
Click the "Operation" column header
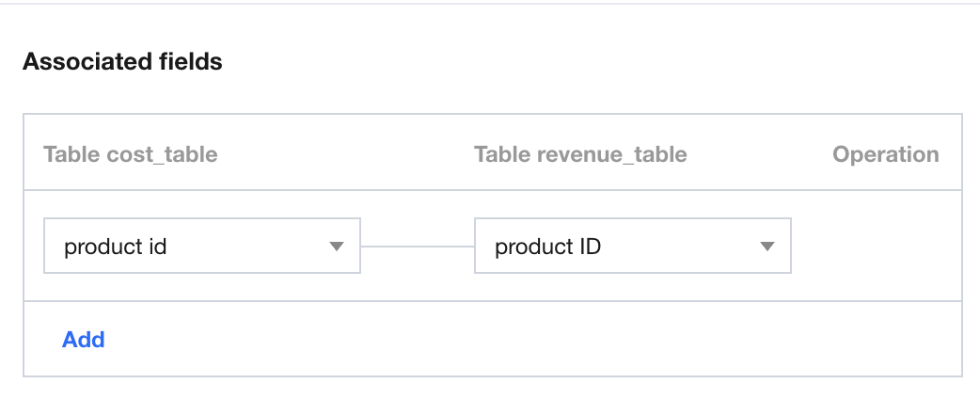click(x=885, y=154)
